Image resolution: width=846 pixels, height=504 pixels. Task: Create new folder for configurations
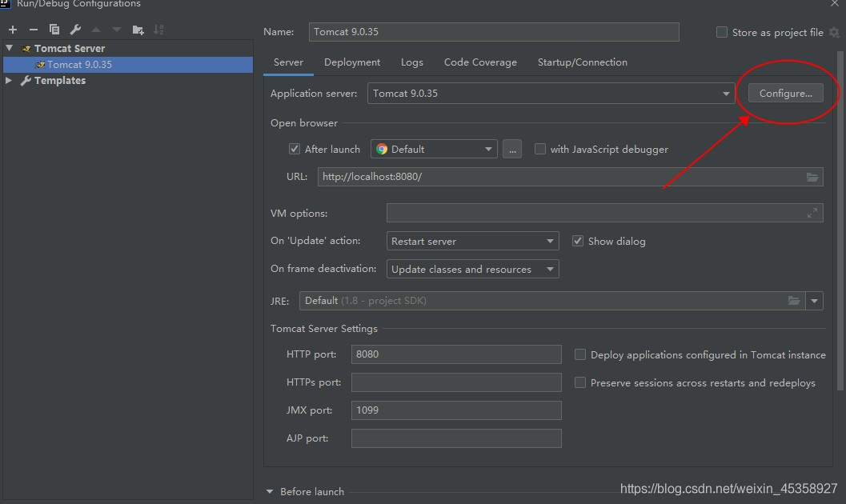click(138, 30)
